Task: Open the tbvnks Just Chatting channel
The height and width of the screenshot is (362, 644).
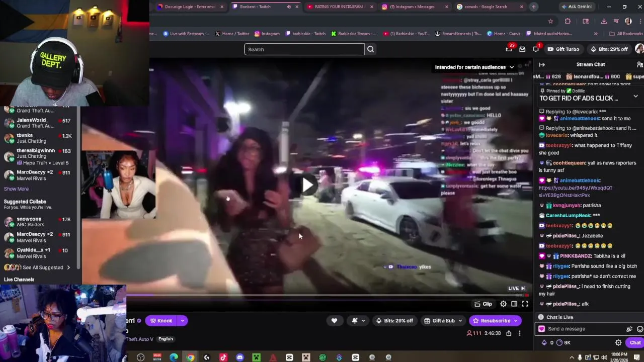Action: coord(39,138)
